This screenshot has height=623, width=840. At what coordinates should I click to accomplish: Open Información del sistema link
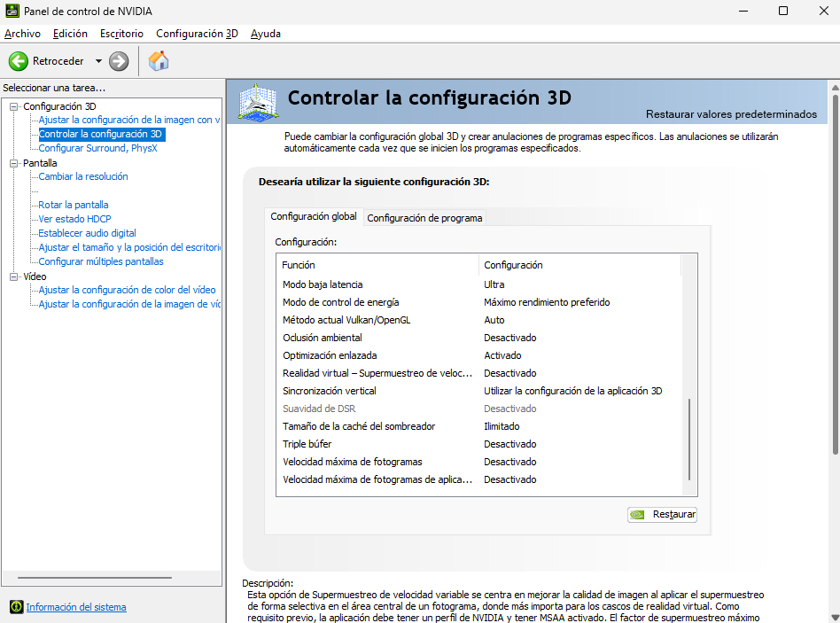(x=76, y=607)
